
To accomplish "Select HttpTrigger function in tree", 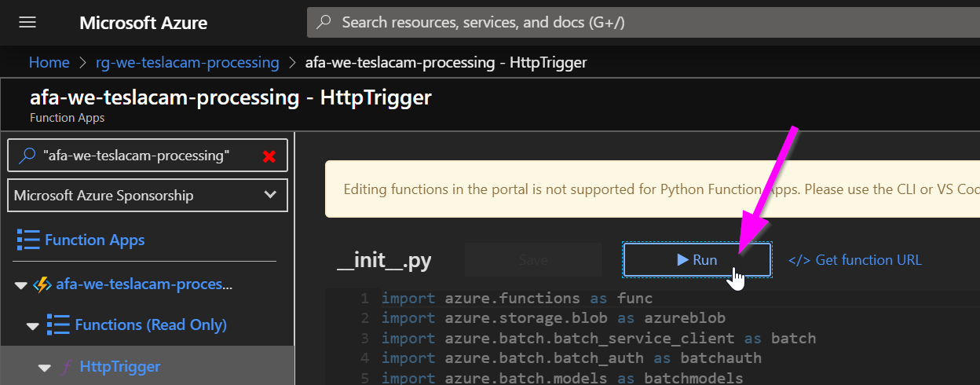I will 120,366.
